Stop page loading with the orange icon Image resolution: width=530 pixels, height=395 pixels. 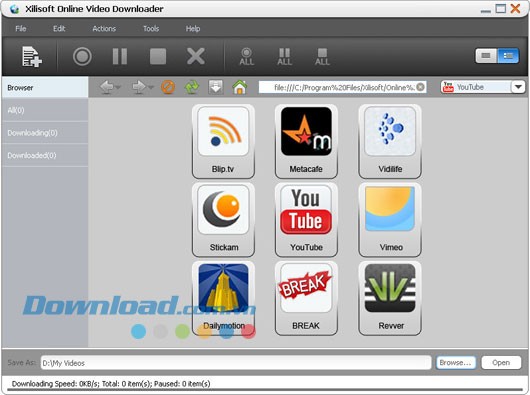coord(168,87)
